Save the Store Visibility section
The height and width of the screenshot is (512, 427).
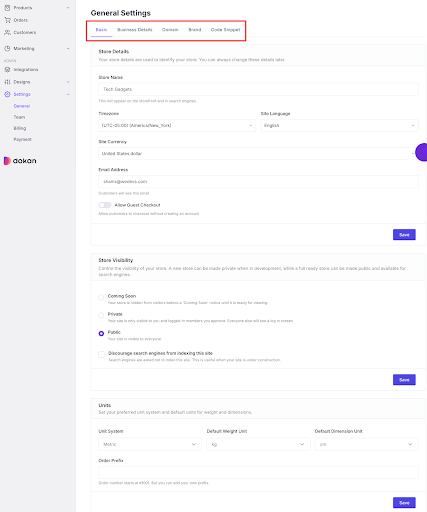tap(404, 380)
